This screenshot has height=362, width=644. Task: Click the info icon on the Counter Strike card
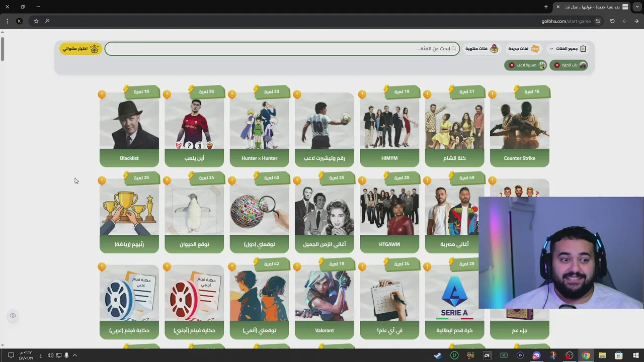(493, 95)
